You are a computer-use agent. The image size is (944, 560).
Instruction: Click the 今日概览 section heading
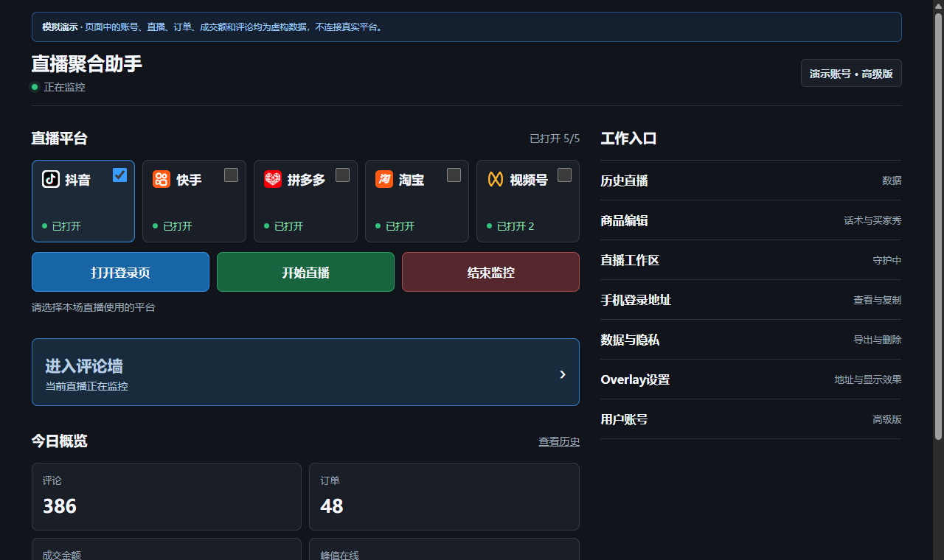tap(59, 441)
